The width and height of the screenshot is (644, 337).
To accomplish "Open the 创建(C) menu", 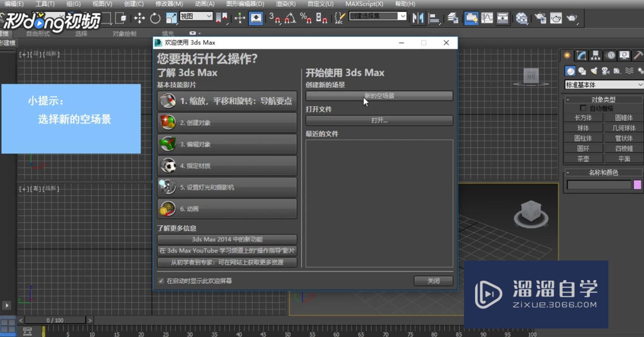I will pos(134,4).
